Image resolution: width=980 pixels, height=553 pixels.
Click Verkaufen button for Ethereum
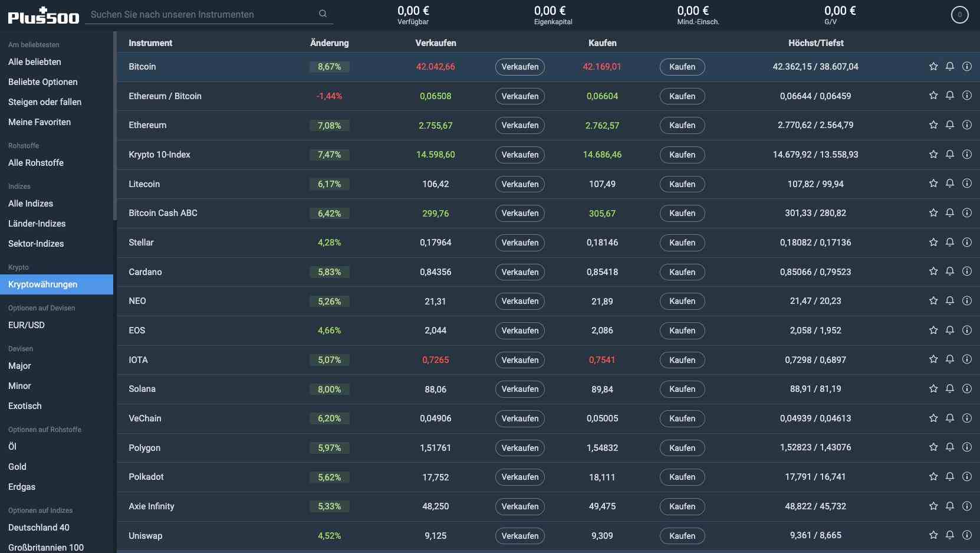pyautogui.click(x=520, y=125)
